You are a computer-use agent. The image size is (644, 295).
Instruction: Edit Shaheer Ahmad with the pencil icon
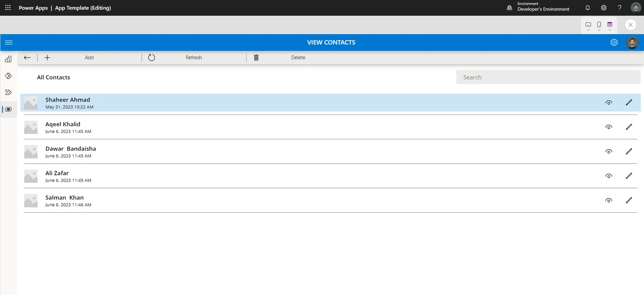point(629,102)
